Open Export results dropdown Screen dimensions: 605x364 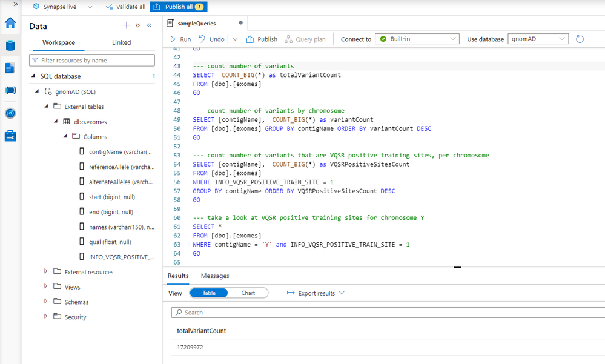tap(316, 293)
